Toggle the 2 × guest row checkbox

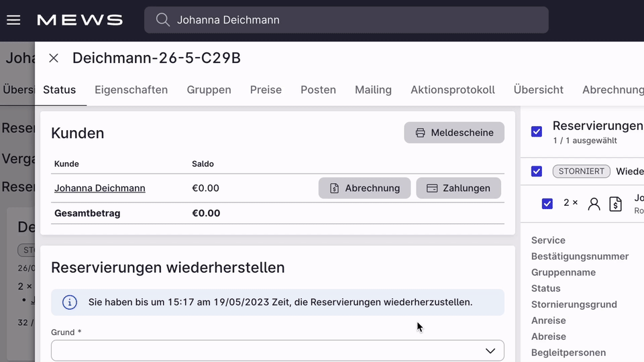[547, 204]
